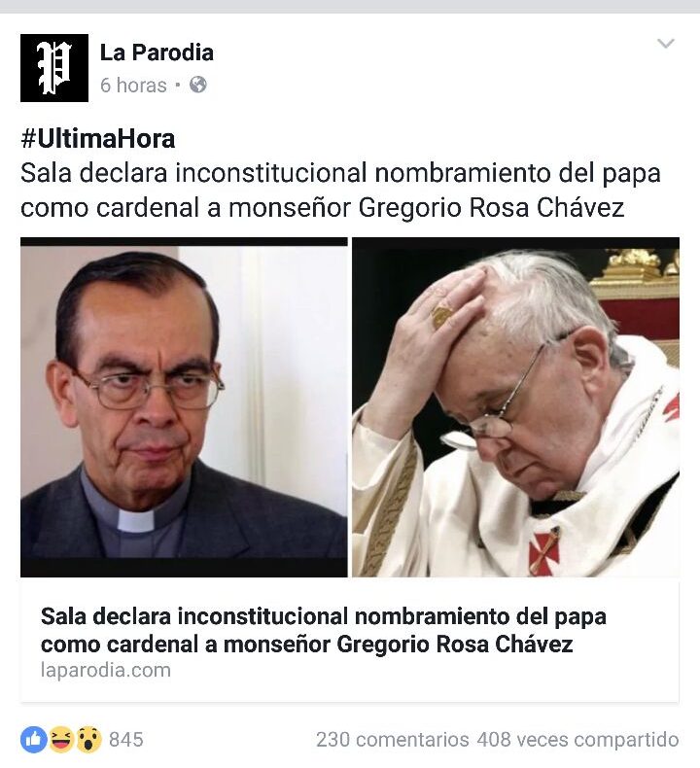This screenshot has width=700, height=768.
Task: Expand post options chevron menu
Action: [666, 44]
